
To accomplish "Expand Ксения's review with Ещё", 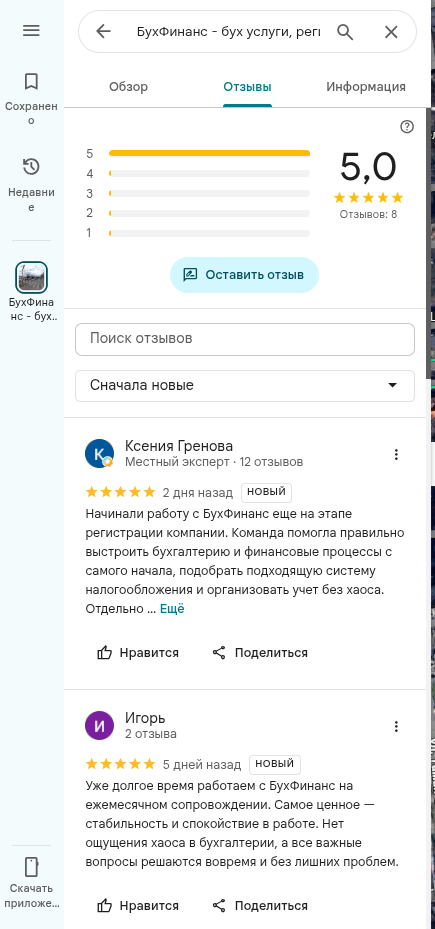I will pyautogui.click(x=172, y=608).
